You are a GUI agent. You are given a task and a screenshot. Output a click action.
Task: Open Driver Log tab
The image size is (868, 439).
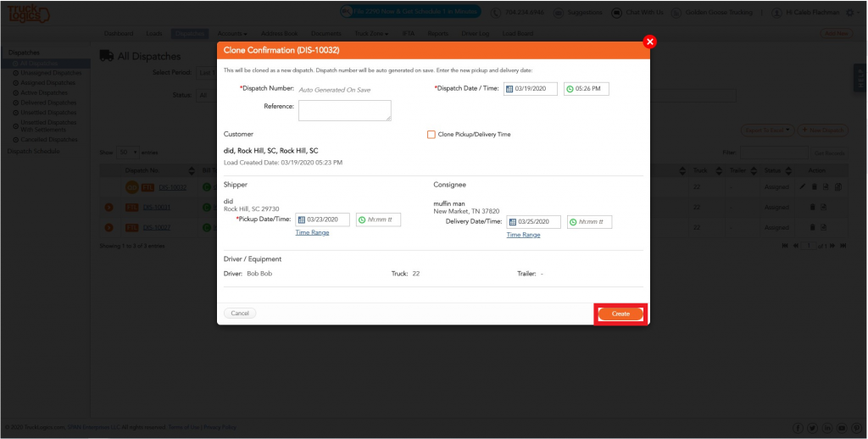coord(475,34)
